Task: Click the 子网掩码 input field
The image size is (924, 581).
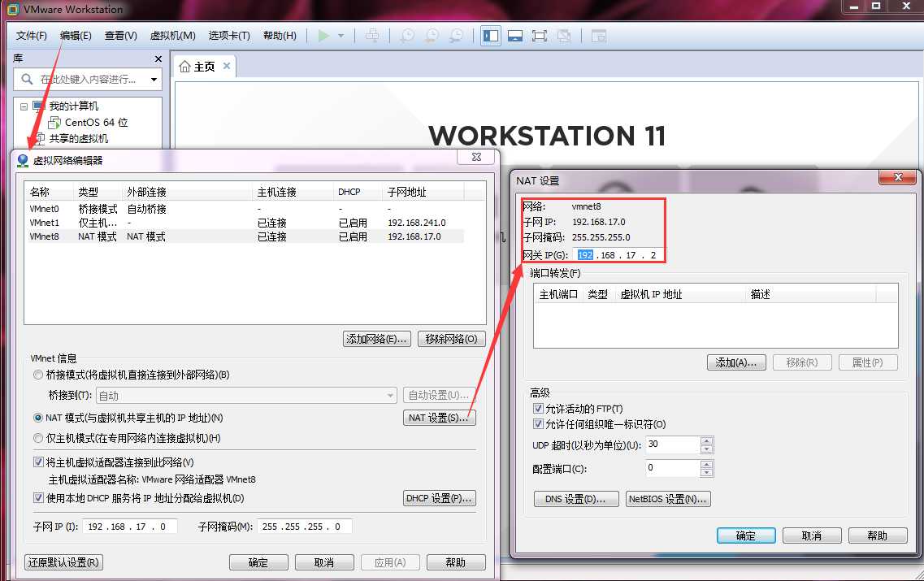Action: coord(305,527)
